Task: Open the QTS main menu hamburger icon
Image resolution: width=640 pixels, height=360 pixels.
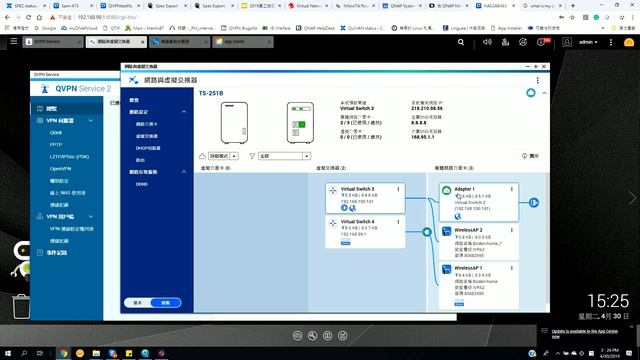Action: pyautogui.click(x=13, y=41)
